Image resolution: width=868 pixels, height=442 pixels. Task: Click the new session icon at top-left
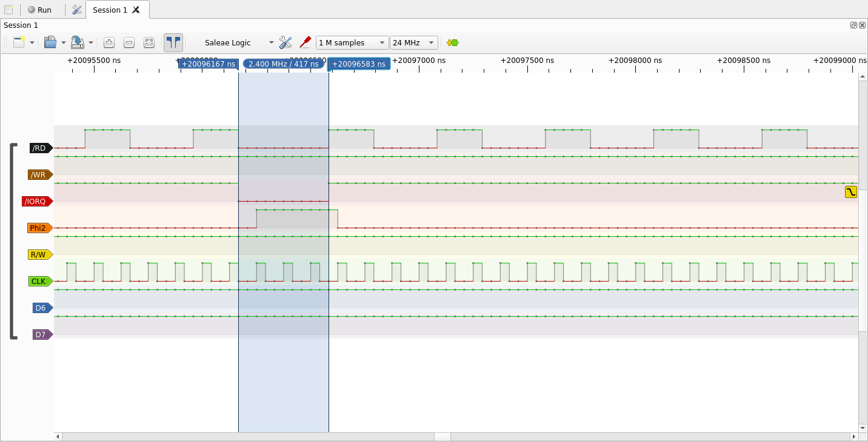(8, 10)
